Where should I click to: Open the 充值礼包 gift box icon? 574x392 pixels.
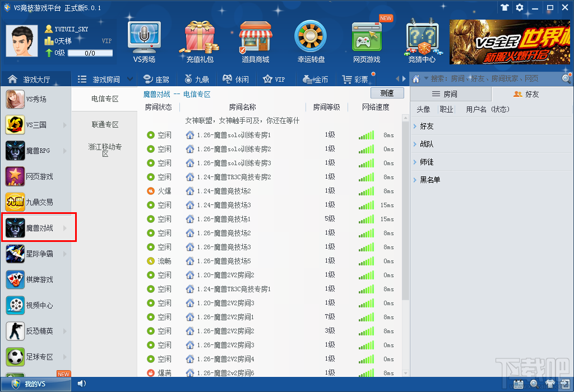200,41
